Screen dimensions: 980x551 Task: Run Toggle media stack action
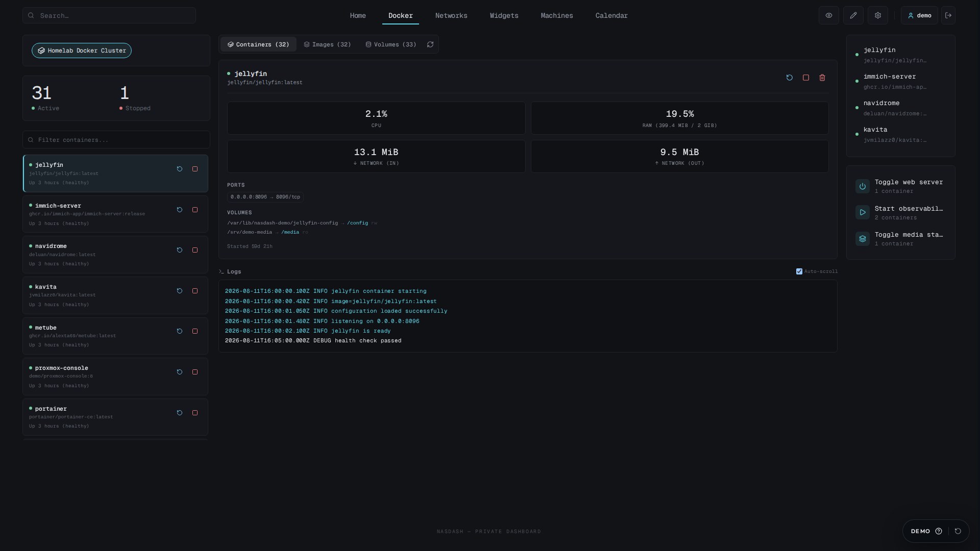pos(900,239)
